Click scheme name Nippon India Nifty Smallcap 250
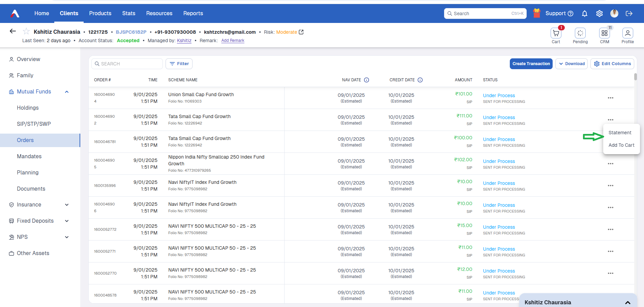Image resolution: width=644 pixels, height=307 pixels. (216, 160)
